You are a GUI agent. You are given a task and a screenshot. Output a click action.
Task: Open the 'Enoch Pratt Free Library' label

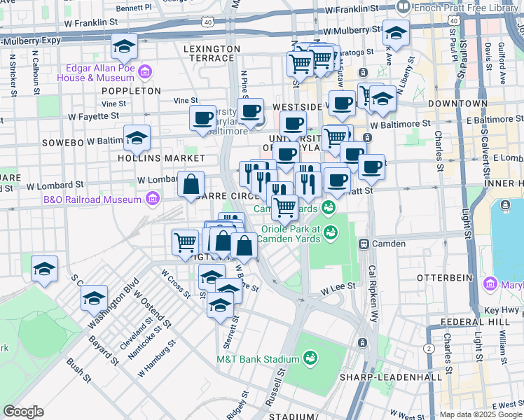tap(466, 8)
